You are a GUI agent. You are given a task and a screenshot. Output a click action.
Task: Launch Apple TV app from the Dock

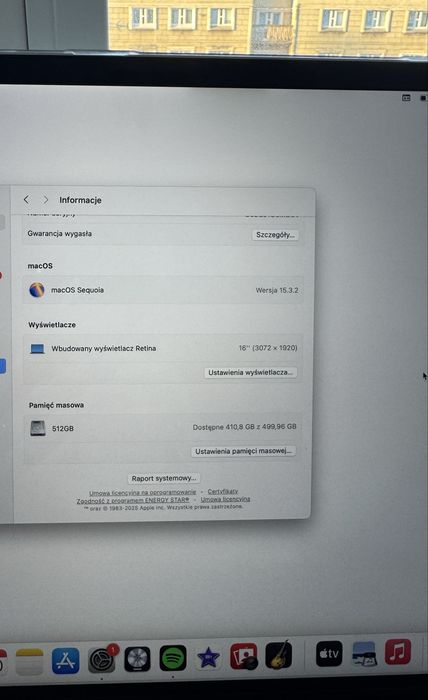329,654
